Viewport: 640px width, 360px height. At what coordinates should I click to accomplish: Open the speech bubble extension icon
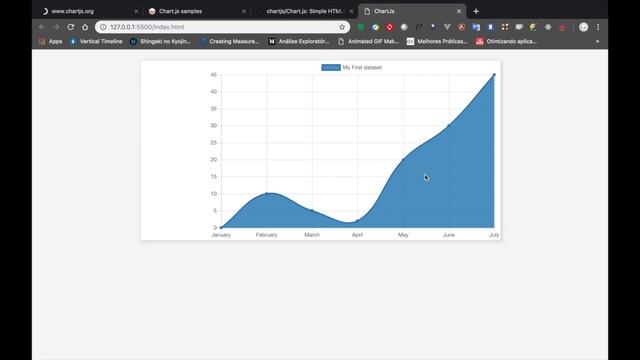[519, 27]
